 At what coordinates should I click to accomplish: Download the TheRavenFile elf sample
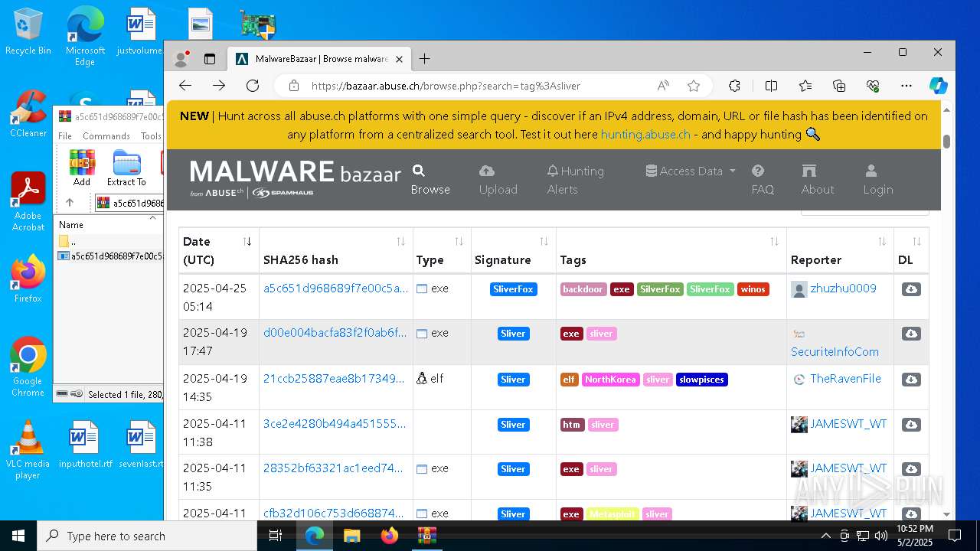click(x=911, y=380)
